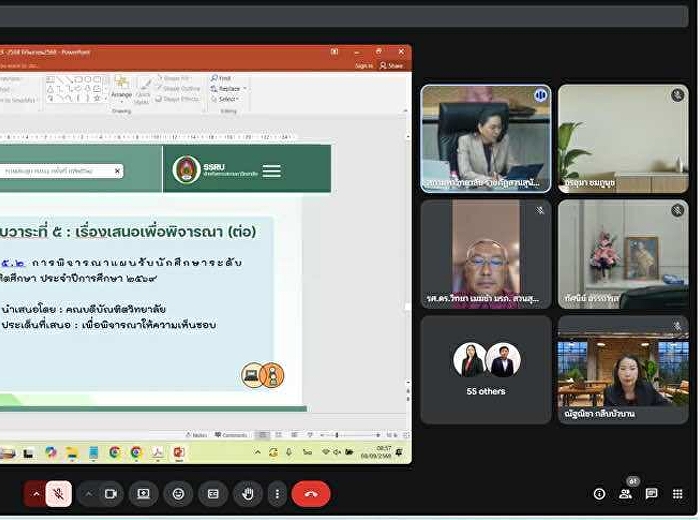Click the Share button in PowerPoint
The height and width of the screenshot is (520, 700).
[393, 66]
